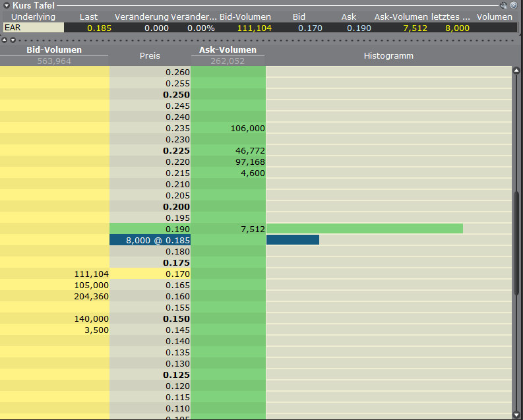
Task: Click the Last column header
Action: click(x=89, y=16)
